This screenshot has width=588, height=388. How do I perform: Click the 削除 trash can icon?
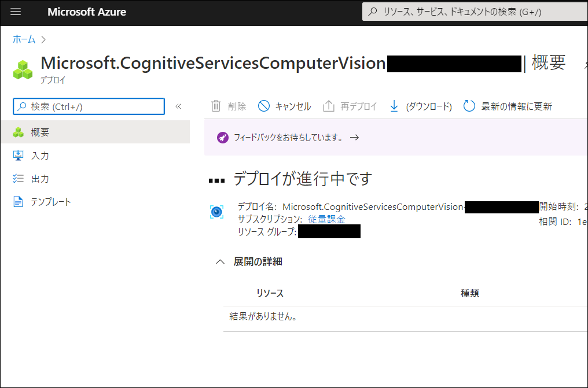[216, 106]
